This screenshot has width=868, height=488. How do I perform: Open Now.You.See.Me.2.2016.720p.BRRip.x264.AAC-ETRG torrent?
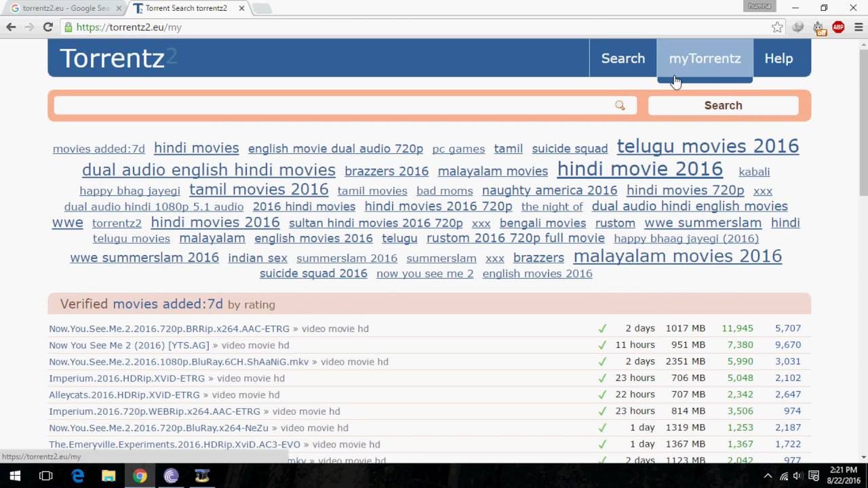click(x=169, y=329)
